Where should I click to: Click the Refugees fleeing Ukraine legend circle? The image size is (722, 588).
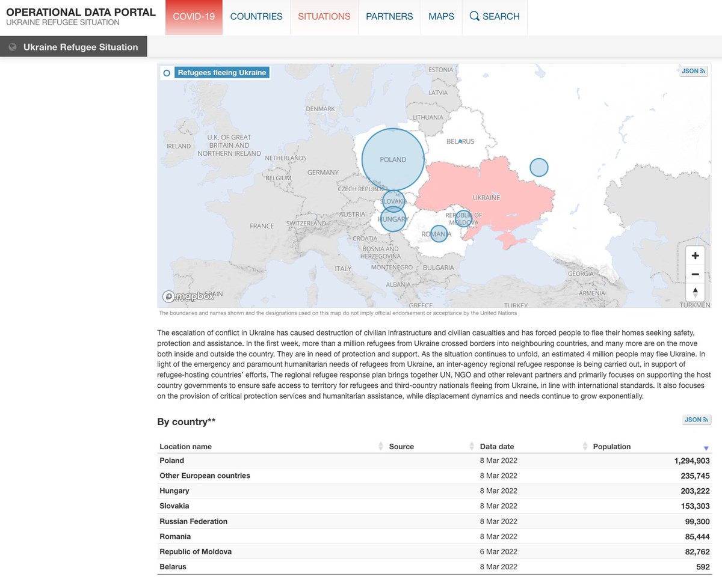pyautogui.click(x=167, y=73)
